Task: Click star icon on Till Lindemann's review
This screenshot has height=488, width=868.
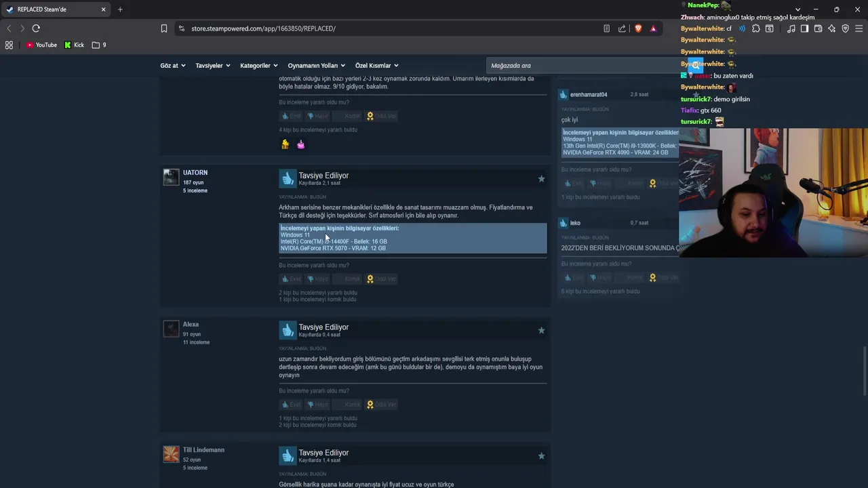Action: pos(541,456)
